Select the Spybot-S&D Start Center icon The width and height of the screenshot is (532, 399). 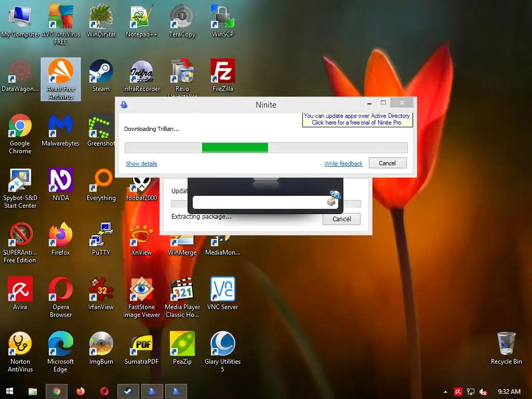[x=20, y=188]
